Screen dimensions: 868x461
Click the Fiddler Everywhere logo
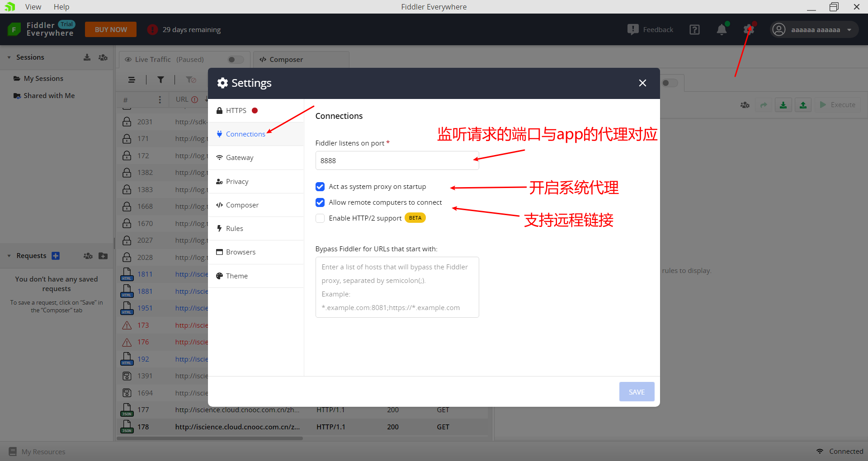tap(41, 29)
